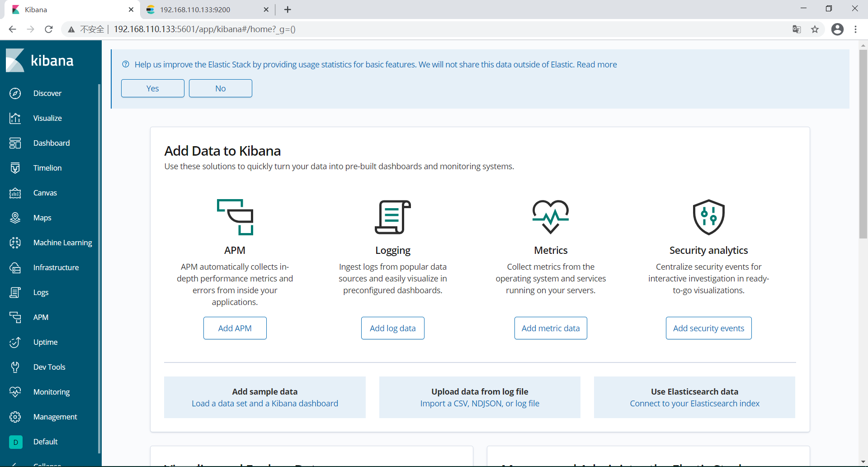Click the Timelion shield icon

(x=15, y=168)
